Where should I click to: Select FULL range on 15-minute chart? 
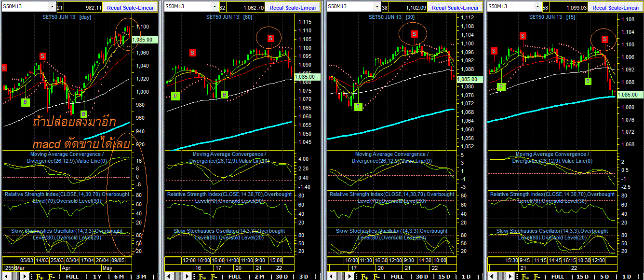coord(558,277)
